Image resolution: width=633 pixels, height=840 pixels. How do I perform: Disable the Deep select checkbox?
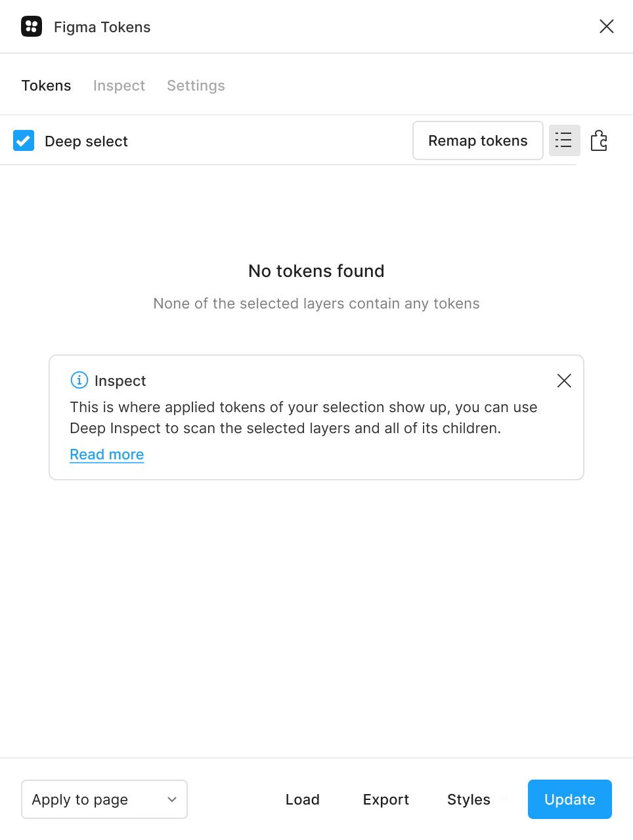pos(24,140)
